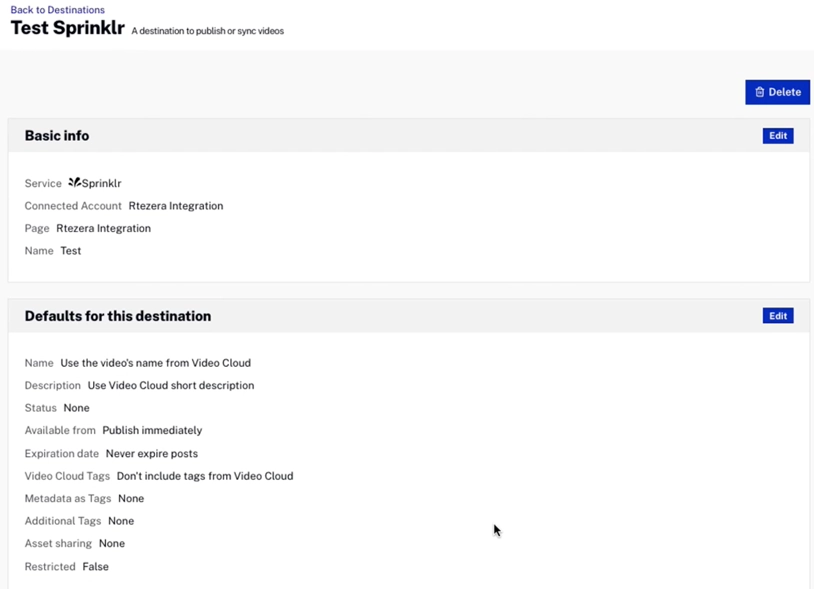Click the Video Cloud Tags setting value
Image resolution: width=814 pixels, height=589 pixels.
pyautogui.click(x=204, y=475)
